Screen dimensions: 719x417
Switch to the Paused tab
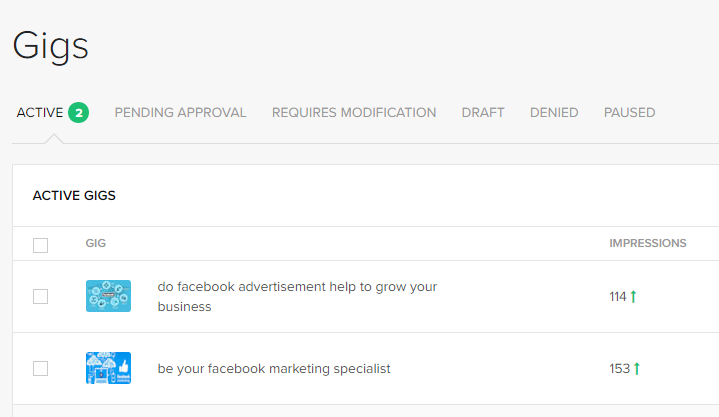click(629, 113)
